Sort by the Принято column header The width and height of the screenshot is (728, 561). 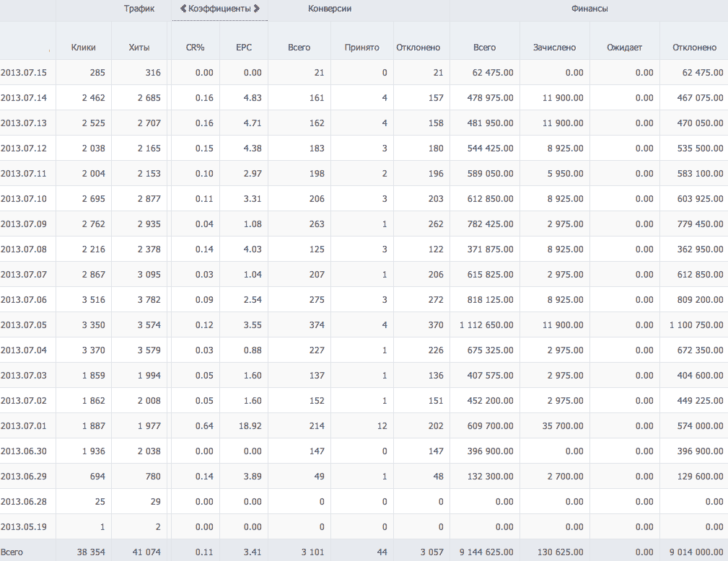pos(361,48)
